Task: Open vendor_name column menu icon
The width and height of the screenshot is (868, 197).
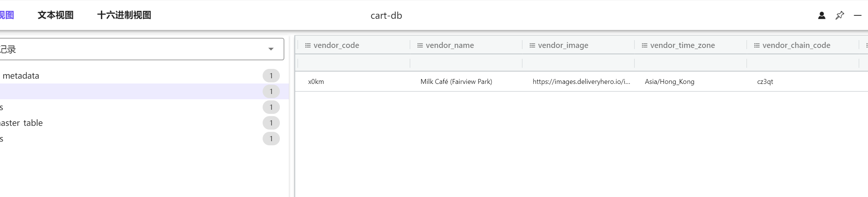Action: 420,45
